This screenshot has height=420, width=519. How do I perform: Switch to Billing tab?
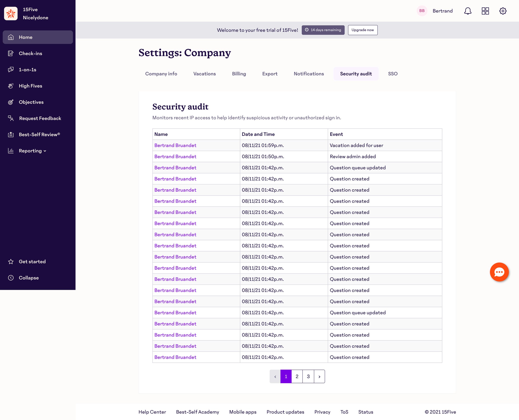pos(239,74)
